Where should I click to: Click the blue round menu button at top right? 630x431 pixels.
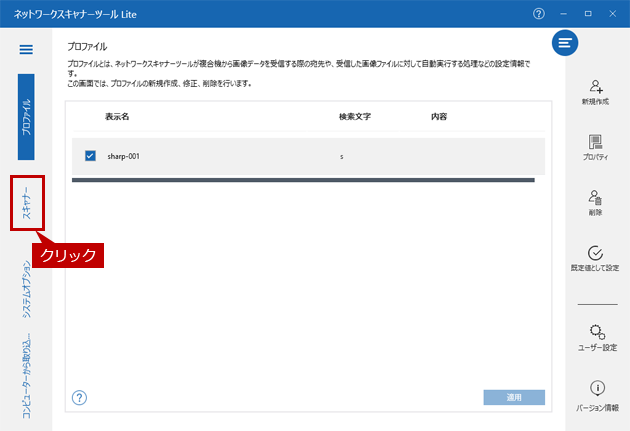(565, 43)
